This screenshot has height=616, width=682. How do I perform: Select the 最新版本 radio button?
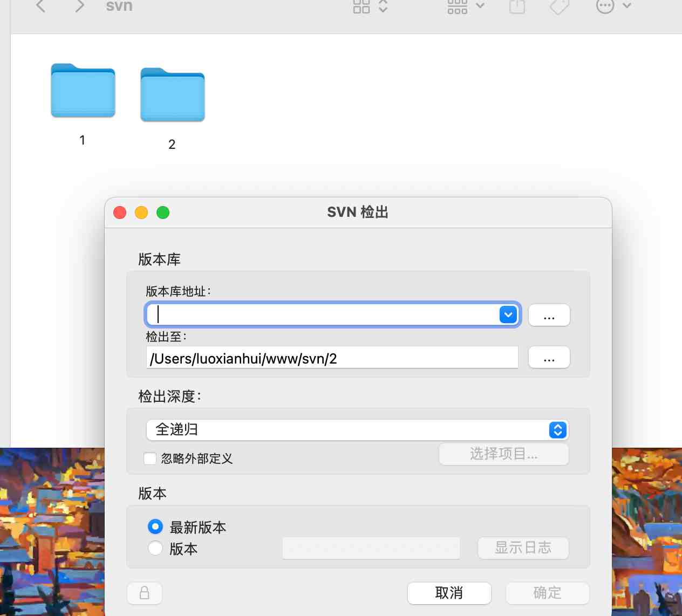(155, 526)
